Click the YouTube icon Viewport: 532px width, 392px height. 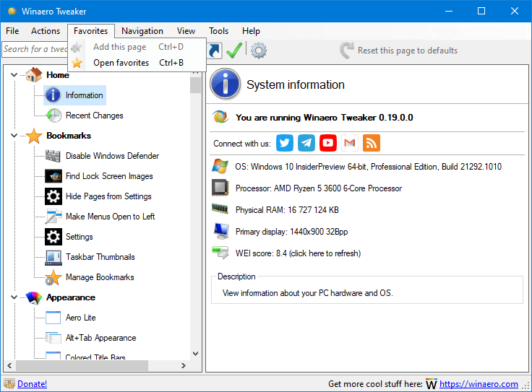(327, 143)
